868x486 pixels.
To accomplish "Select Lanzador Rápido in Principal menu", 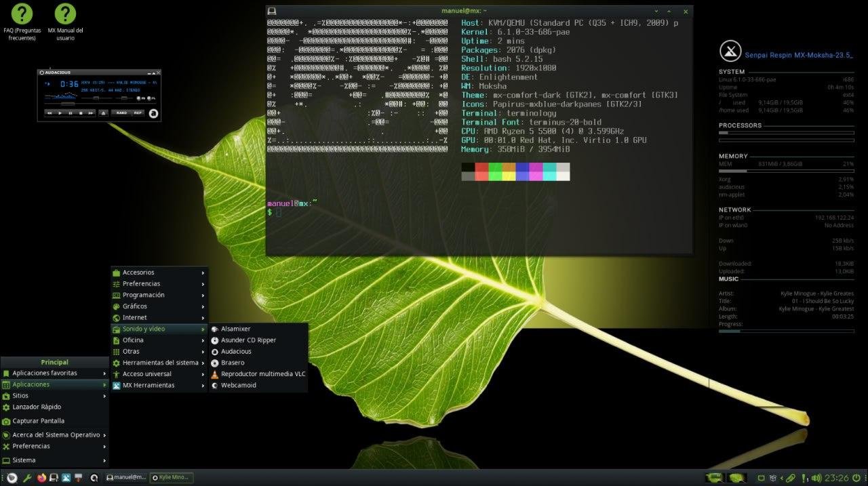I will [x=54, y=407].
